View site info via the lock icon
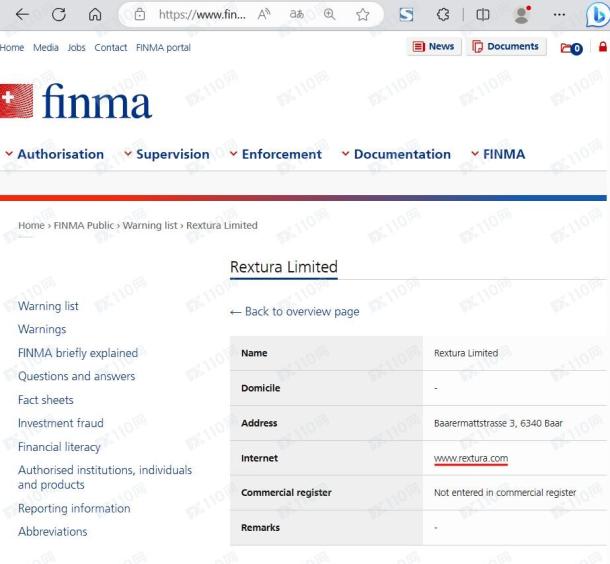610x564 pixels. [x=140, y=15]
